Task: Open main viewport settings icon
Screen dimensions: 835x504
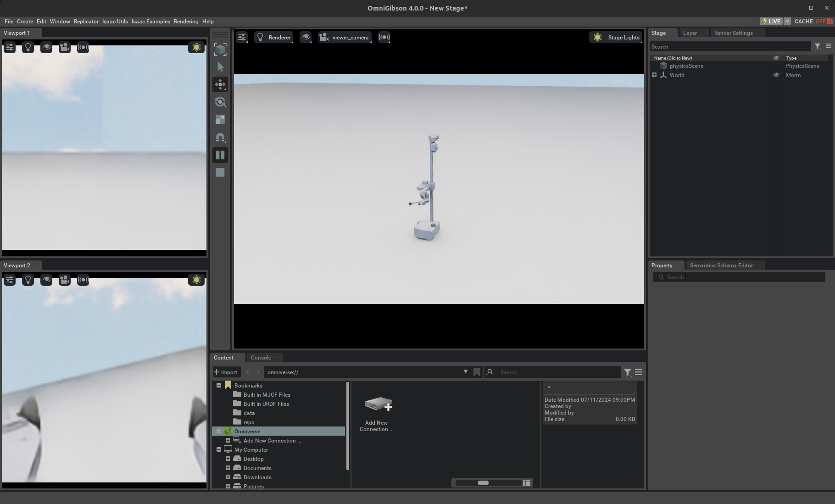Action: [x=242, y=38]
